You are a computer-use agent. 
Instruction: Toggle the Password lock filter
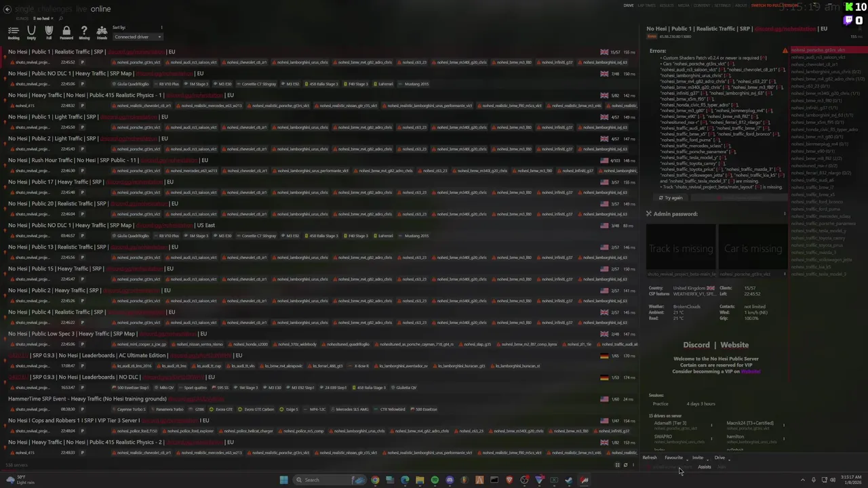(x=66, y=33)
